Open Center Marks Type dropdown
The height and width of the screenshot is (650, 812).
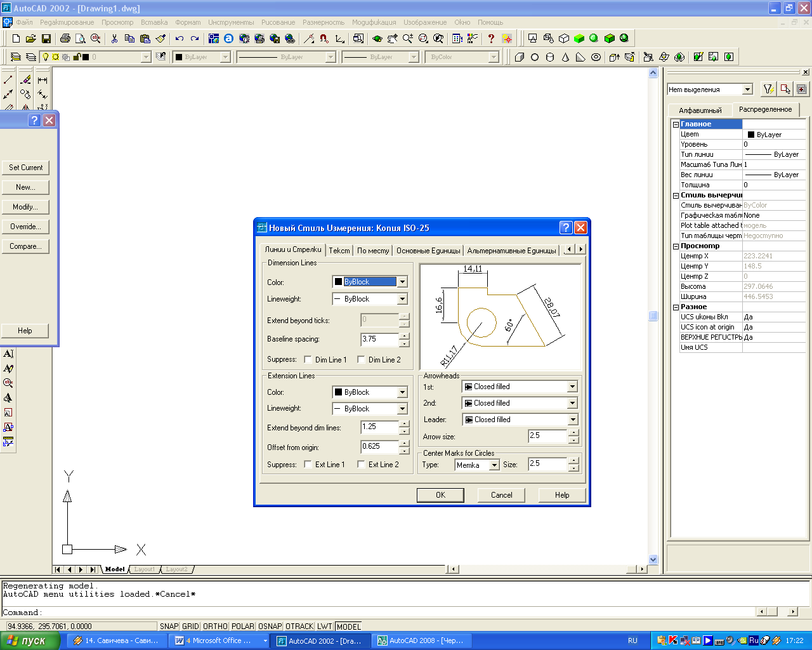click(x=494, y=465)
